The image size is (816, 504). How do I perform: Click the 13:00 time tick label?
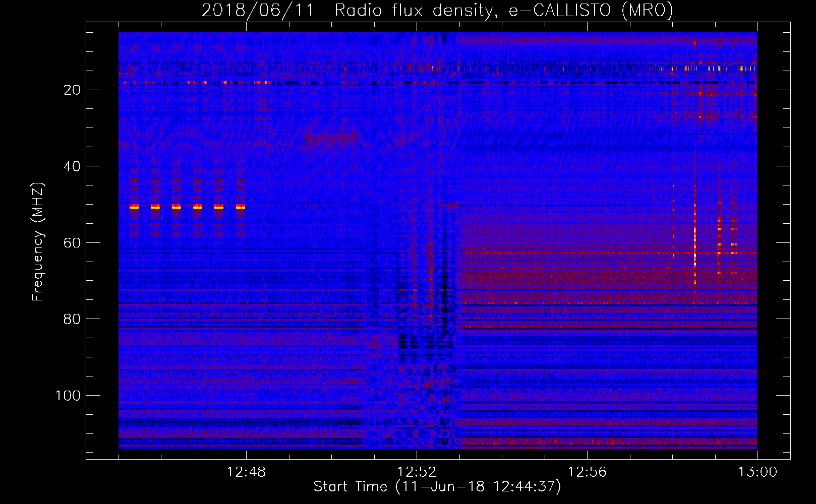[757, 472]
